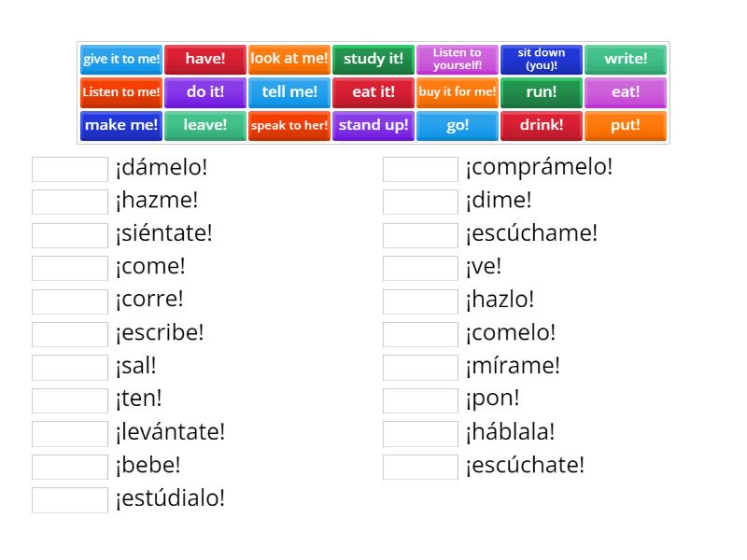The width and height of the screenshot is (747, 560).
Task: Click the 'stand up!' tile
Action: point(373,125)
